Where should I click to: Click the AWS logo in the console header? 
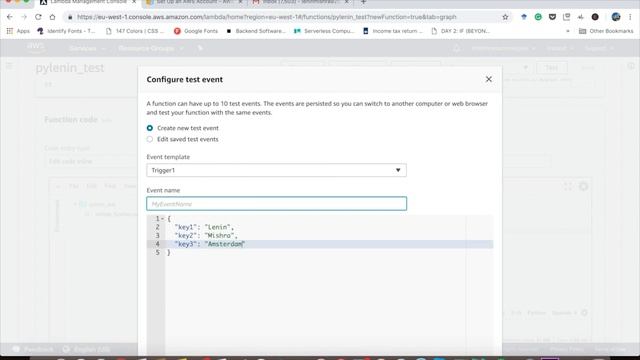pos(36,47)
